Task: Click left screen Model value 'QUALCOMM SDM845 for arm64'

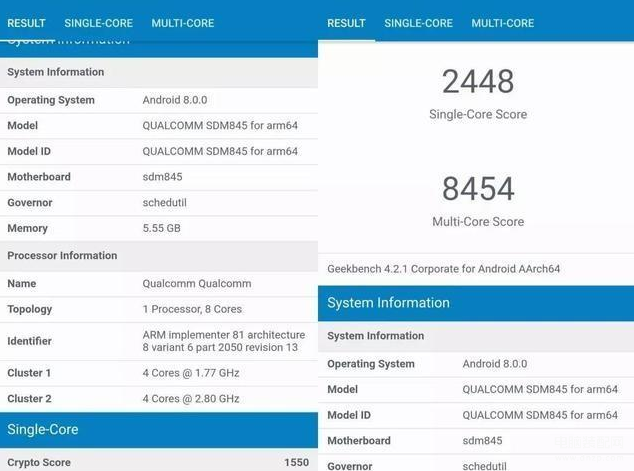Action: (x=220, y=125)
